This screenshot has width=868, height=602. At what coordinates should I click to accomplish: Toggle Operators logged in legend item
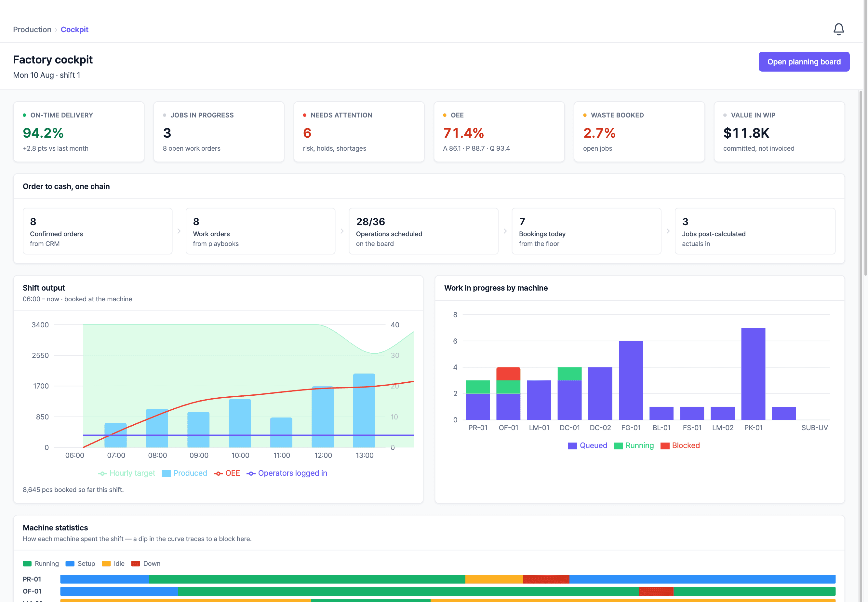(x=287, y=473)
